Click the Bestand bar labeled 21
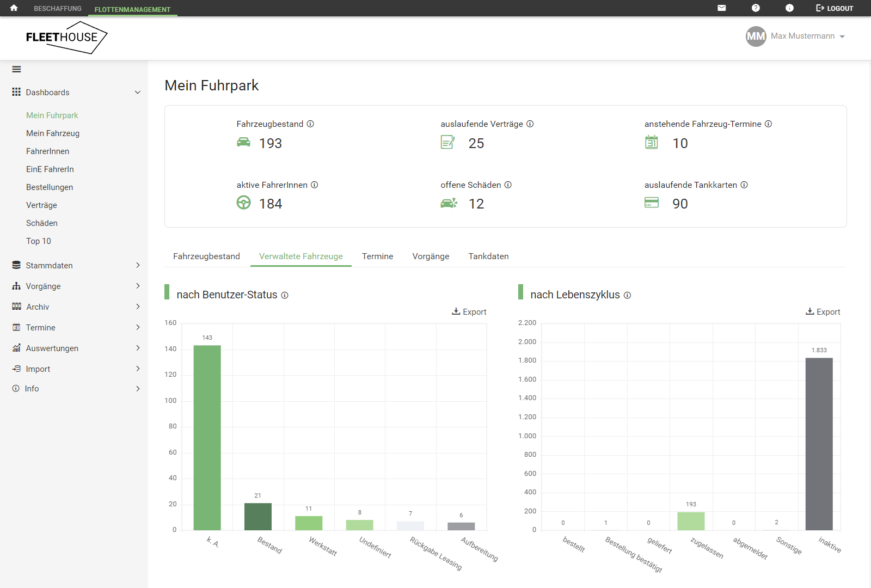The height and width of the screenshot is (588, 871). [x=258, y=517]
